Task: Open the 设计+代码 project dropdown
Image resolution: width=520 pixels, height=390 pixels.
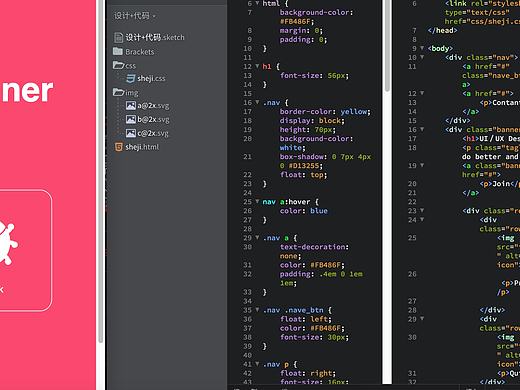Action: point(134,16)
